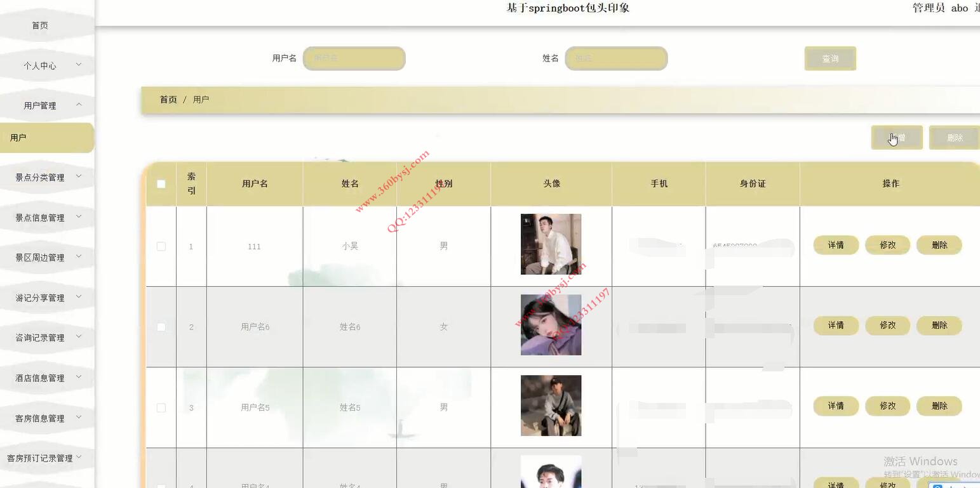Click 修改 for the 用户名6 row
980x488 pixels.
pos(888,326)
